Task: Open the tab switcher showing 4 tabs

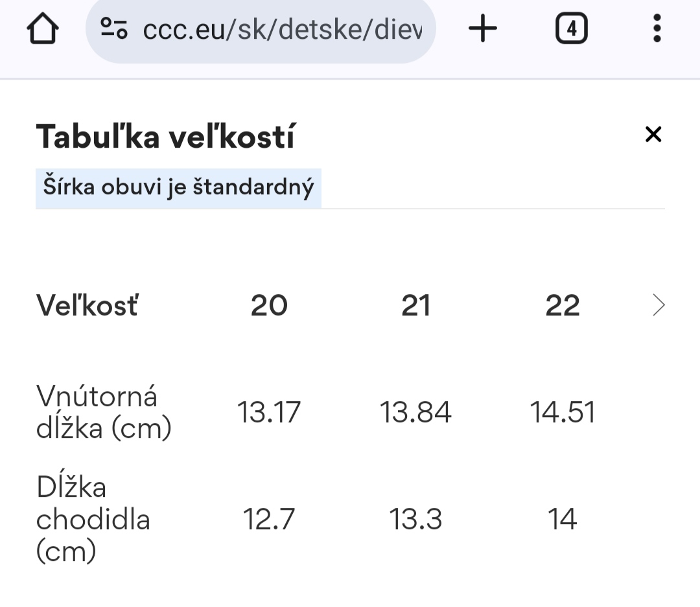Action: (571, 29)
